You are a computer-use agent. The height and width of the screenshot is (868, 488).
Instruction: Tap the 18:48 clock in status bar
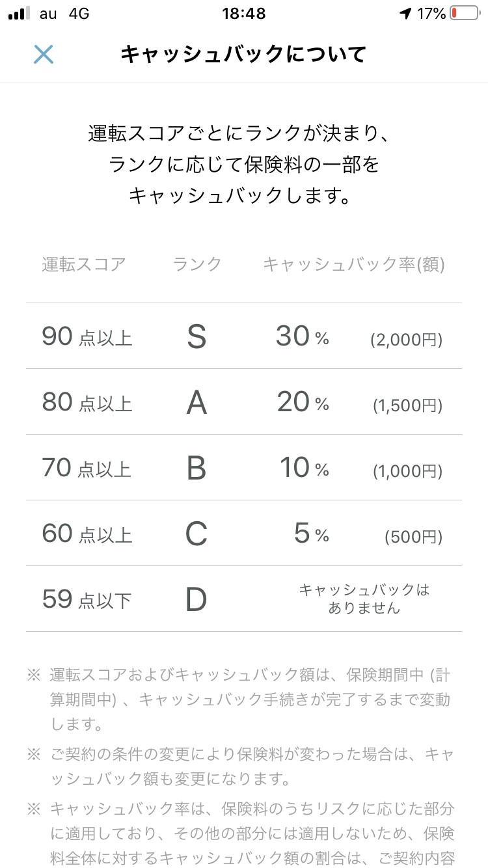point(243,14)
